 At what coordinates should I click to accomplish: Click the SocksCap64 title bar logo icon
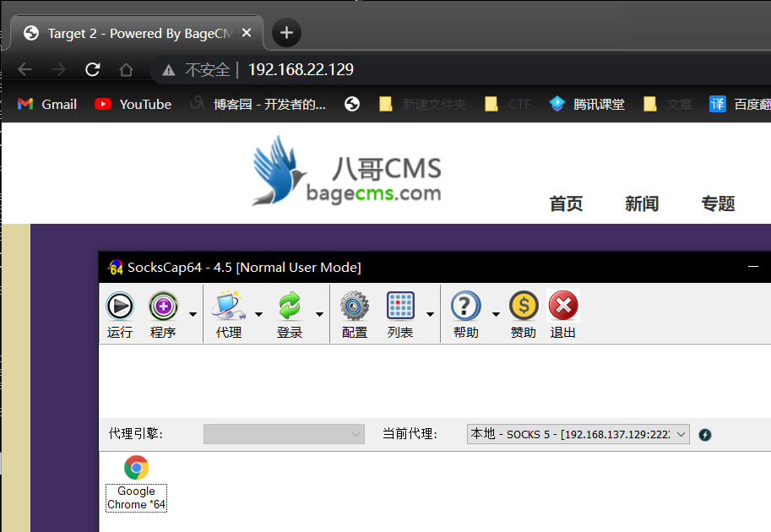tap(116, 267)
